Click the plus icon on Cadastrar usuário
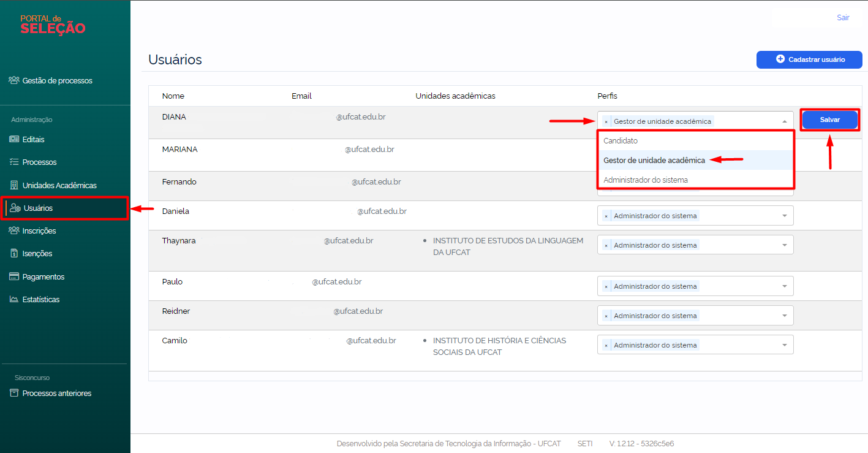The image size is (868, 453). coord(780,59)
